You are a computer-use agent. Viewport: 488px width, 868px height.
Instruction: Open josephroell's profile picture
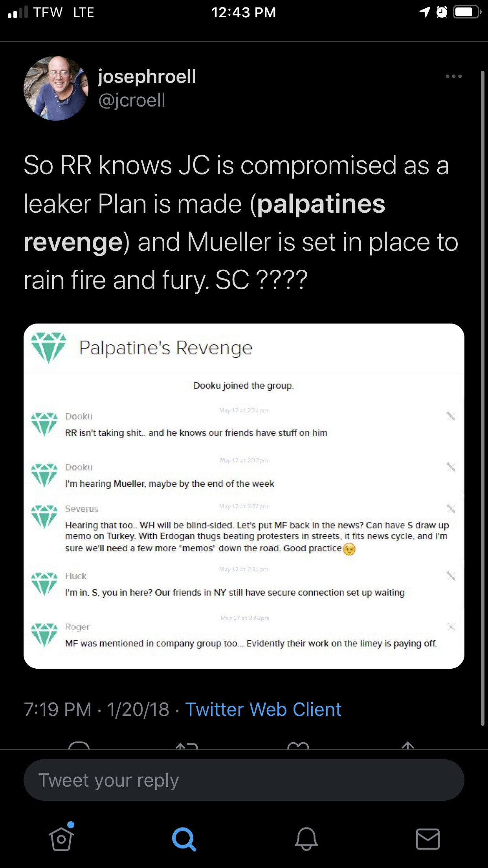(x=56, y=88)
